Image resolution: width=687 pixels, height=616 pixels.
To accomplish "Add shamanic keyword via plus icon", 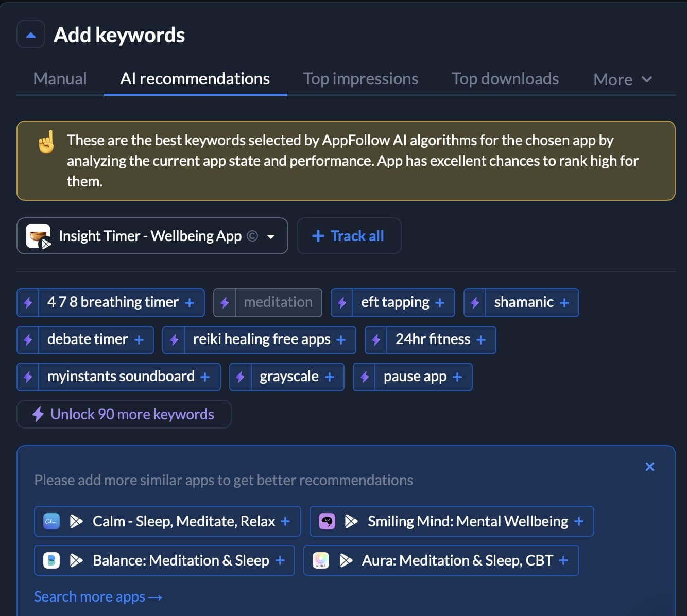I will (x=564, y=303).
